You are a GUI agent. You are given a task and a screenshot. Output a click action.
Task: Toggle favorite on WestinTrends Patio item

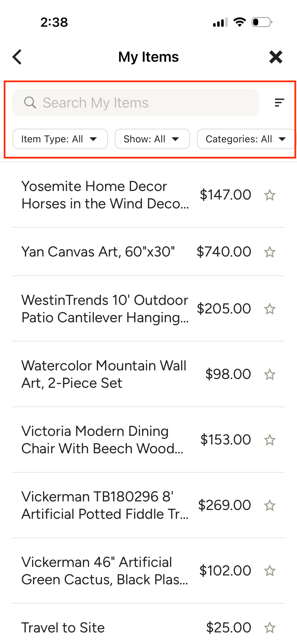[x=270, y=309]
